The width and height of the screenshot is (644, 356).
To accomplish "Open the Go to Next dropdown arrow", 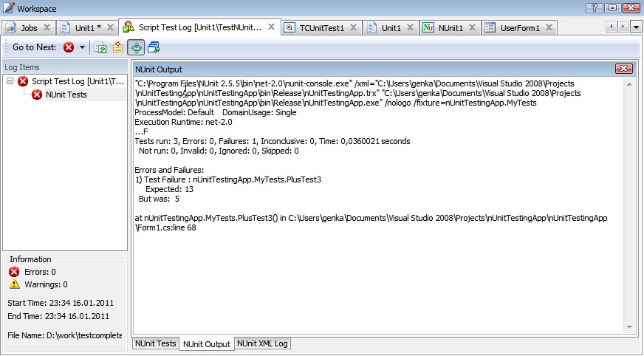I will (x=82, y=47).
